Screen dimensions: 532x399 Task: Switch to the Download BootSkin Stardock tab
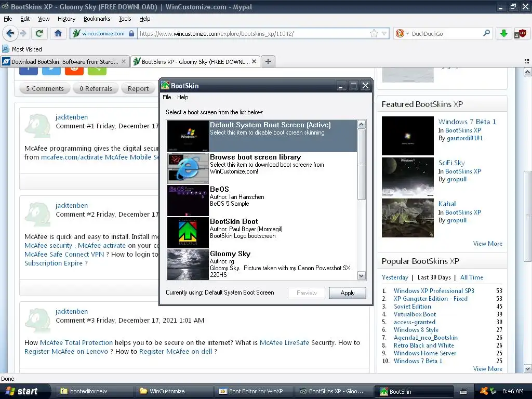64,61
